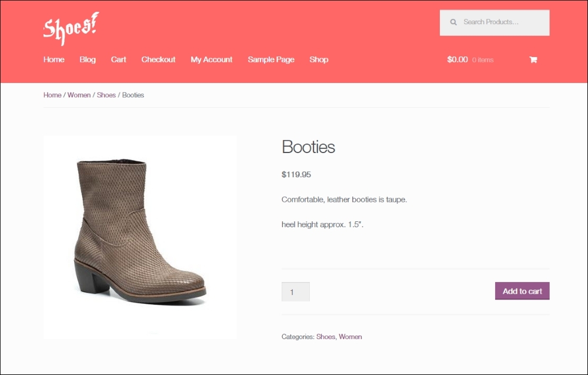
Task: Select the Shop menu item
Action: [319, 59]
